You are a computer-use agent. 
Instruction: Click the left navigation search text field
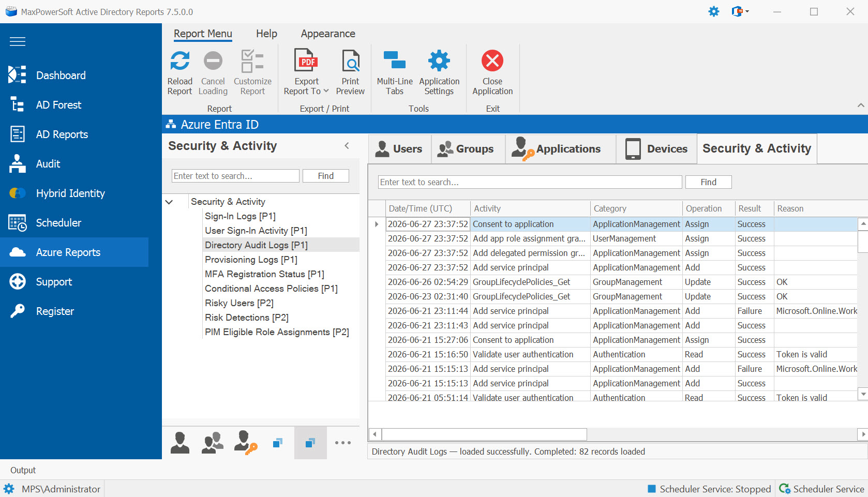coord(235,176)
